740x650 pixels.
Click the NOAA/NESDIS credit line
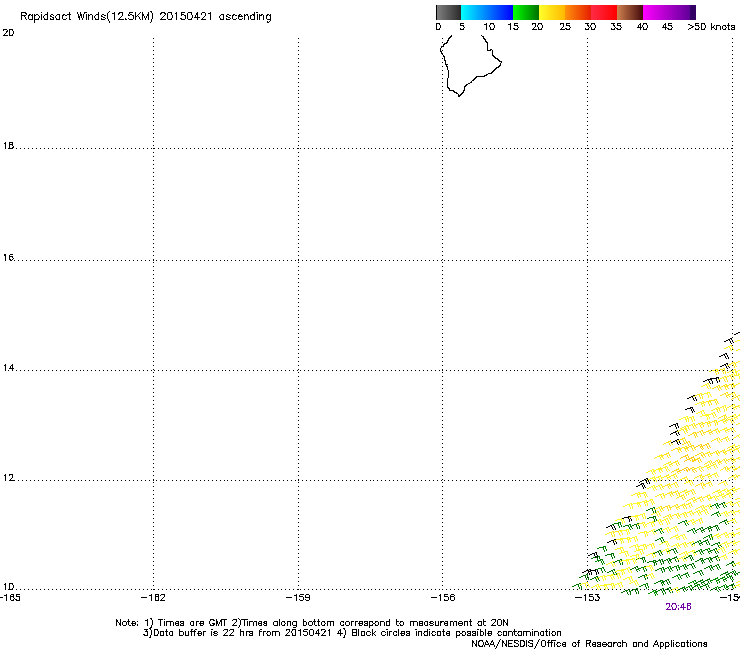[x=589, y=644]
